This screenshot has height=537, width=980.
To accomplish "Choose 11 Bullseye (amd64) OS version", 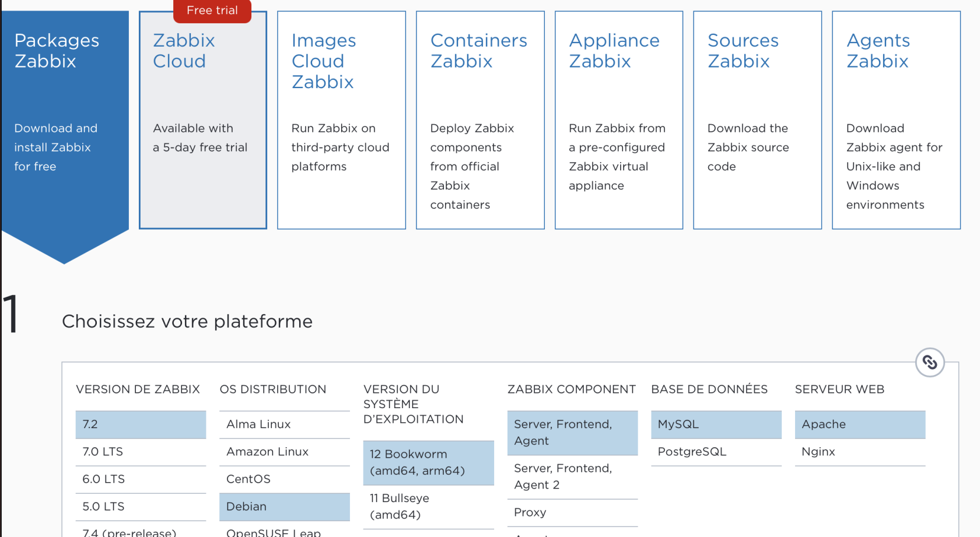I will 428,507.
